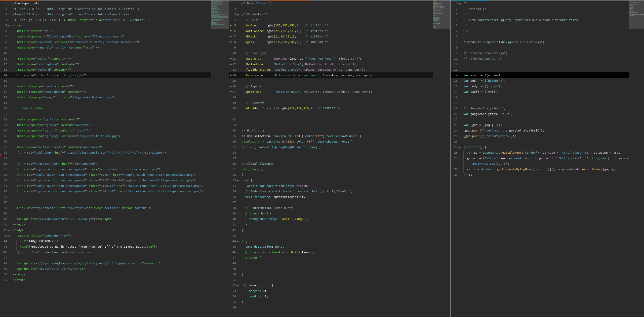The height and width of the screenshot is (317, 644).
Task: Click the modified marker beside the $off-white line
Action: point(231,31)
